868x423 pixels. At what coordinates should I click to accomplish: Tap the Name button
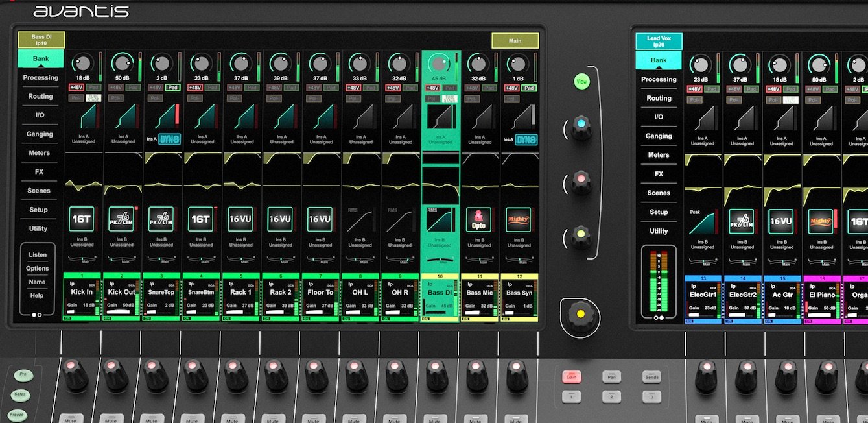[x=38, y=282]
